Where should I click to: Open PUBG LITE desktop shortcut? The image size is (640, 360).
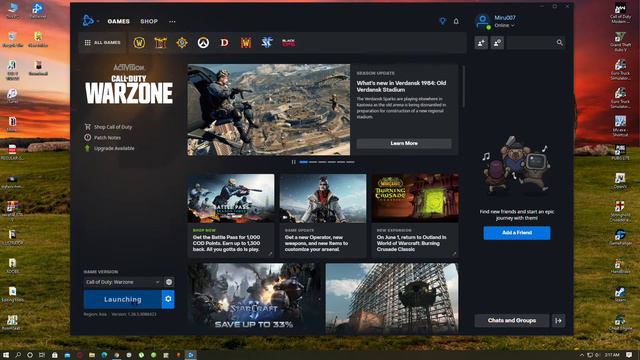[620, 152]
